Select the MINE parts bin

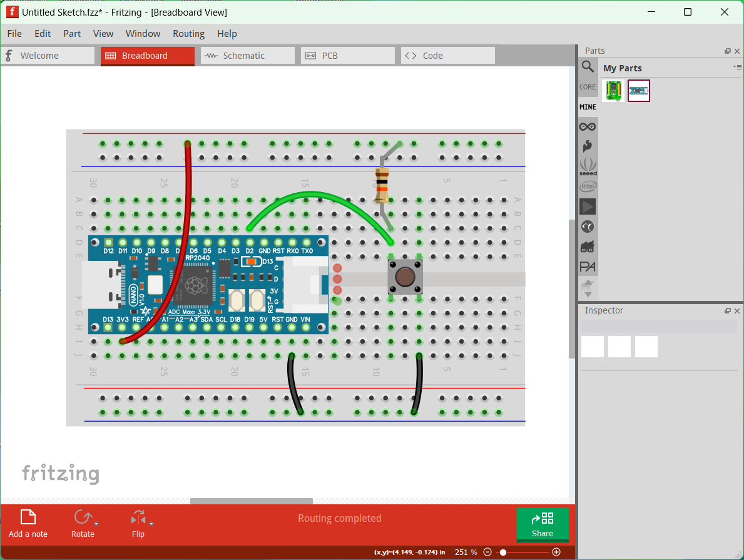[588, 107]
